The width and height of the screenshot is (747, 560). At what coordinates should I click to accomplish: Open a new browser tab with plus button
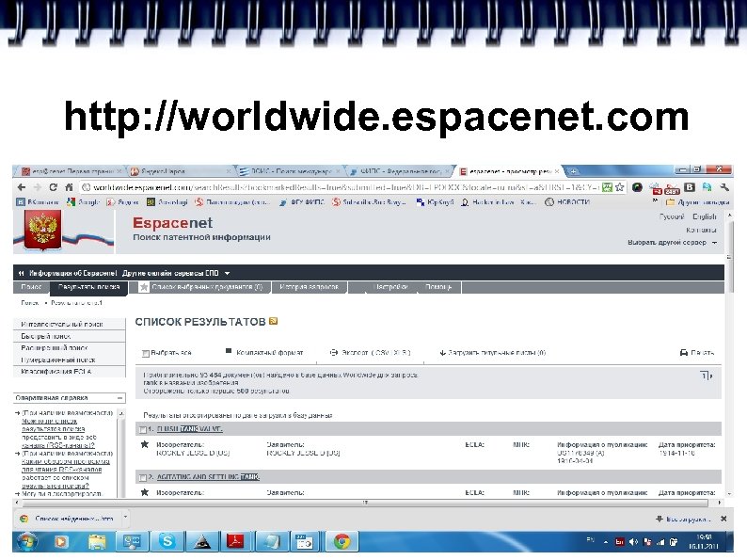574,171
